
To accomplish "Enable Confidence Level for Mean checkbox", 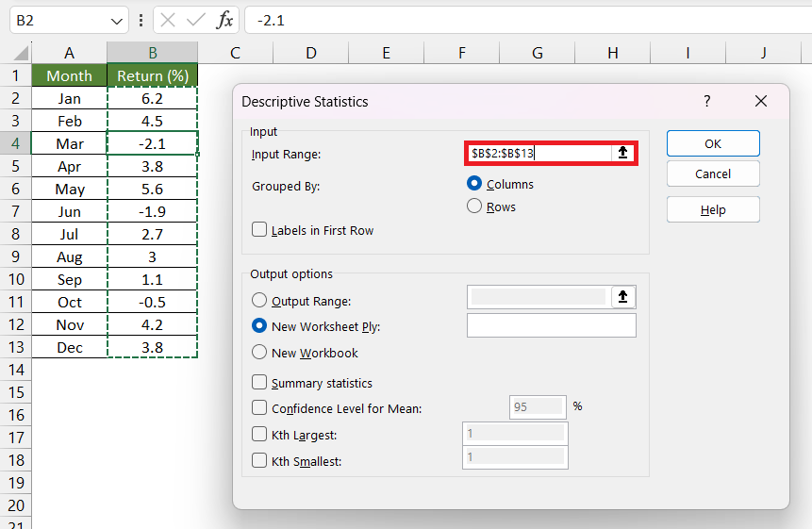I will click(x=259, y=407).
